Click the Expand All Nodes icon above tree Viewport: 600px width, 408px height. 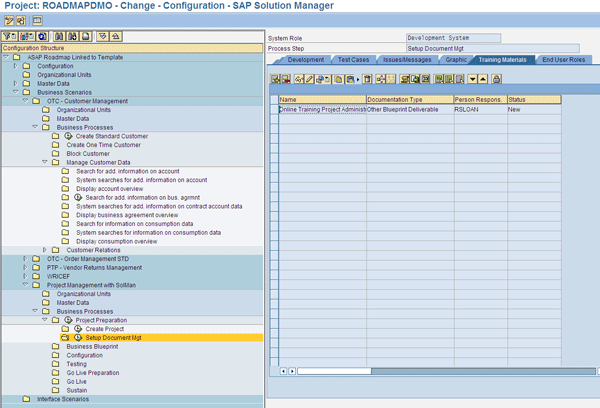[103, 36]
